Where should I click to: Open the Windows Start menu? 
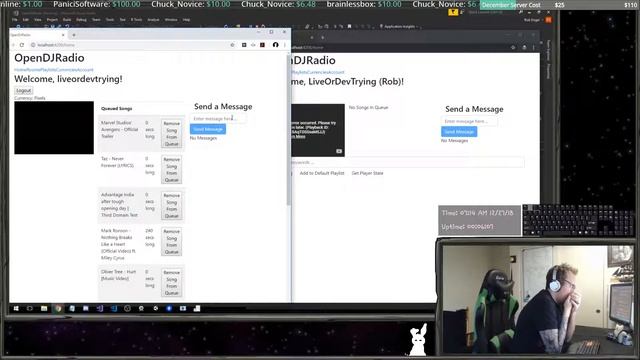[x=16, y=309]
